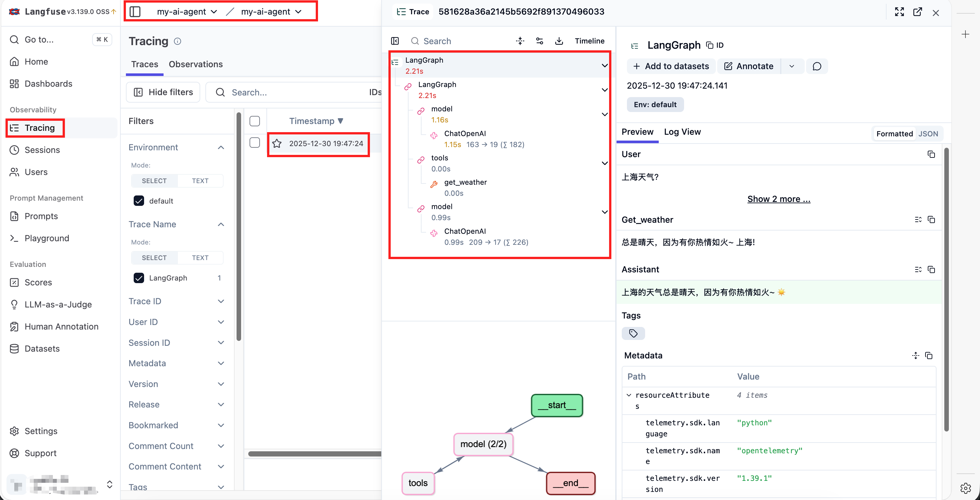Screen dimensions: 980x500
Task: Select all traces with the header checkbox
Action: pyautogui.click(x=254, y=121)
